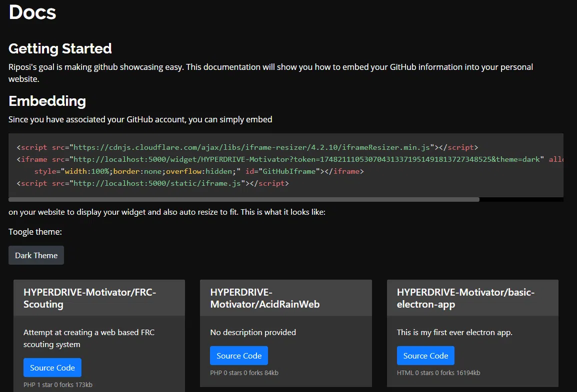Click 'PHP 1 star 0 forks 173kb' stats

coord(58,385)
